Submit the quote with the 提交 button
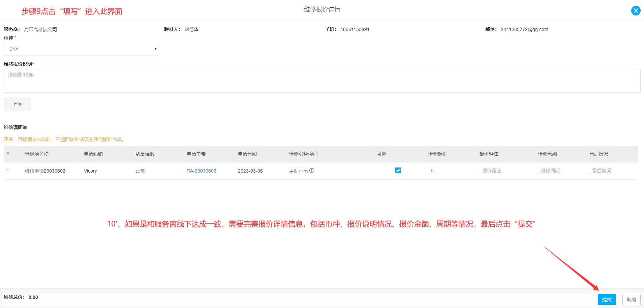The width and height of the screenshot is (644, 308). coord(607,300)
